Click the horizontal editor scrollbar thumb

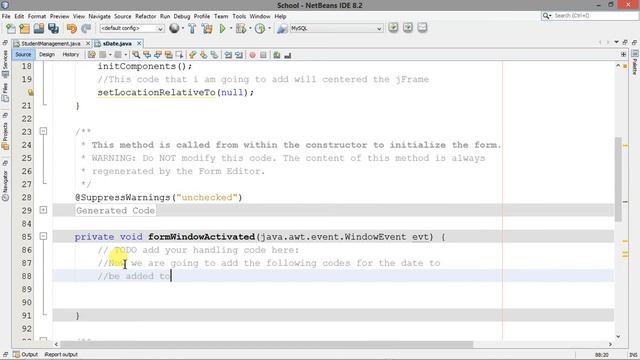tap(267, 344)
